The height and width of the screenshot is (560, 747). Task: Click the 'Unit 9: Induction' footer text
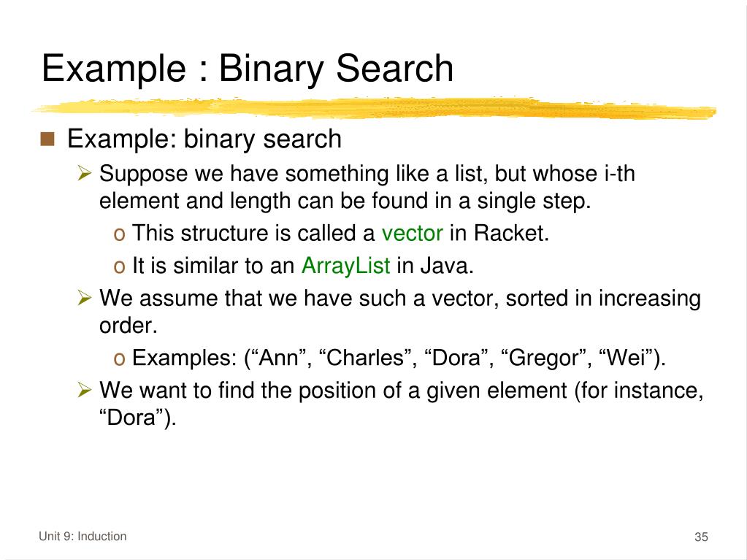pyautogui.click(x=83, y=536)
